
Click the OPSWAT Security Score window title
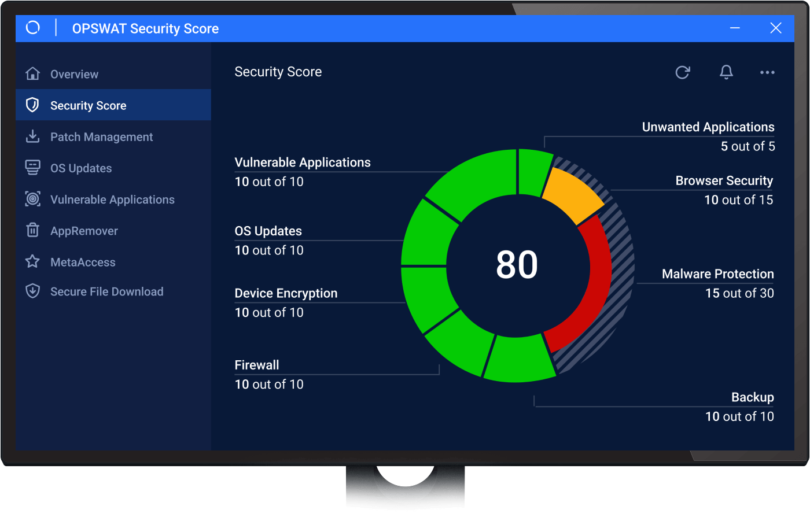(145, 28)
